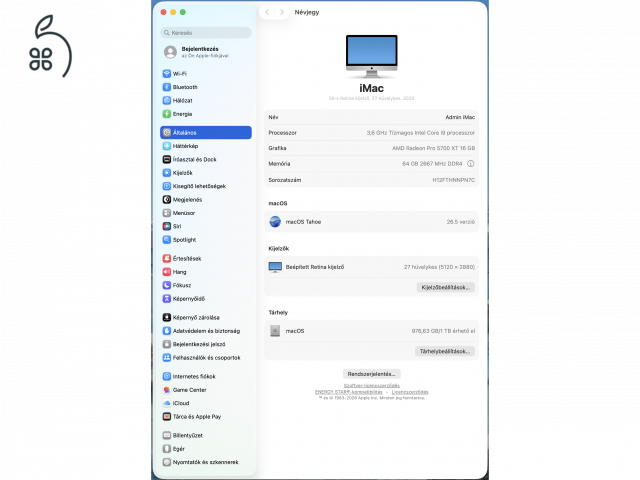
Task: Open the Fókusz moon icon
Action: (167, 285)
